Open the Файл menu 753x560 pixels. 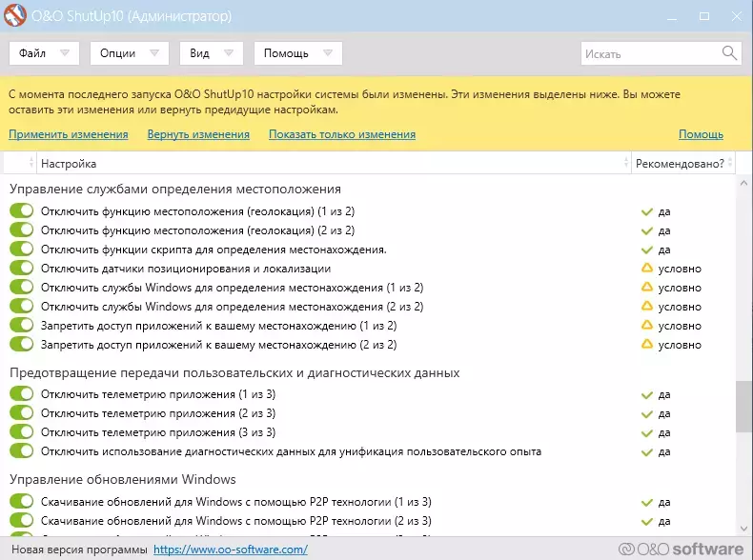44,52
